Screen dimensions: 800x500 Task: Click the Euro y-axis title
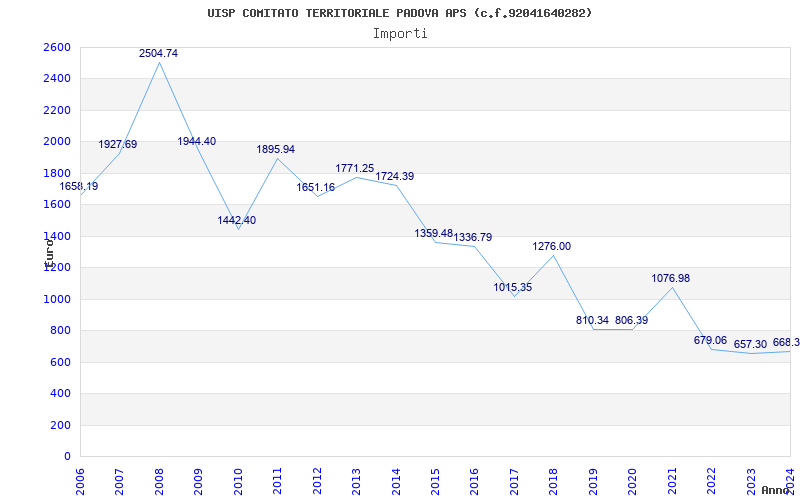tap(49, 253)
